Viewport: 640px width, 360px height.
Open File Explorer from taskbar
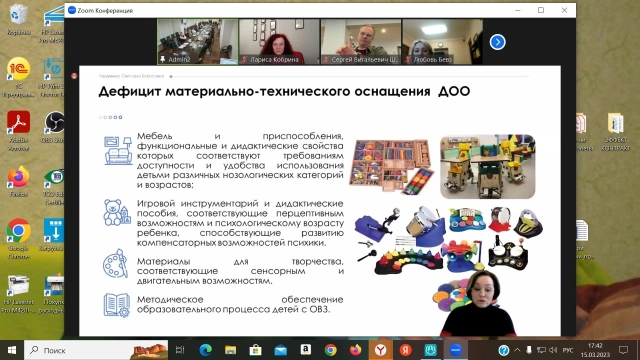tap(230, 350)
